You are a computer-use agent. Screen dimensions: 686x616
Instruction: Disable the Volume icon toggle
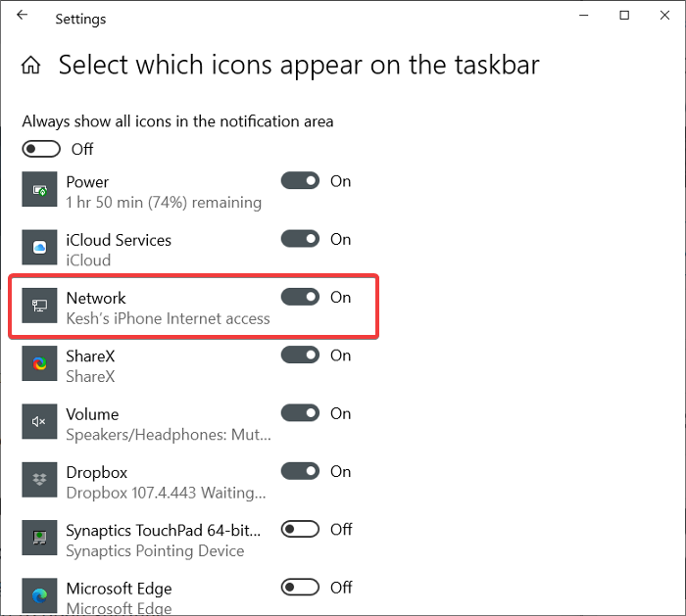click(300, 413)
